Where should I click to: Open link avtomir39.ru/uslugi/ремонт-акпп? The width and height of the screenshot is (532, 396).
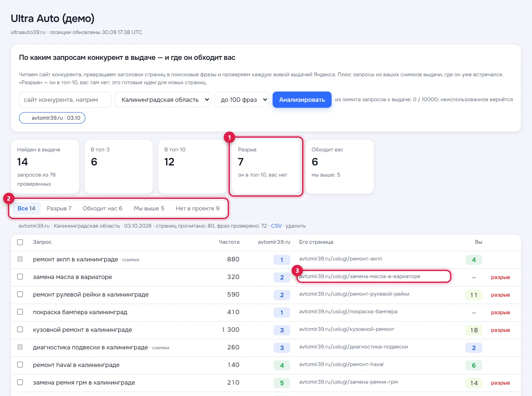click(341, 259)
